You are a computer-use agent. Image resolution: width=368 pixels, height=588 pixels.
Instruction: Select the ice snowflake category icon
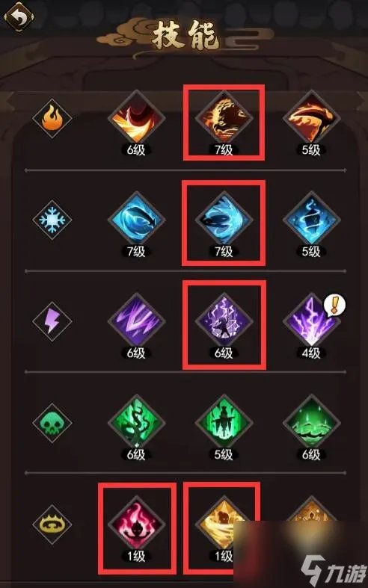pyautogui.click(x=52, y=220)
